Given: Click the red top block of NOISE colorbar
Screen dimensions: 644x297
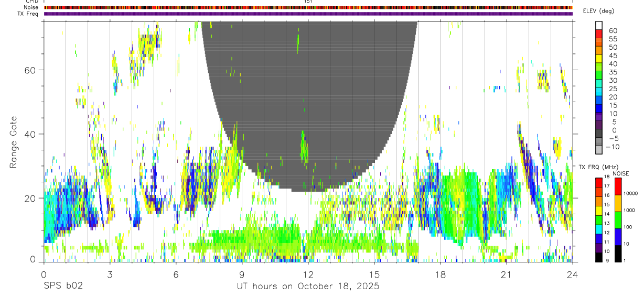Looking at the screenshot, I should click(x=618, y=186).
